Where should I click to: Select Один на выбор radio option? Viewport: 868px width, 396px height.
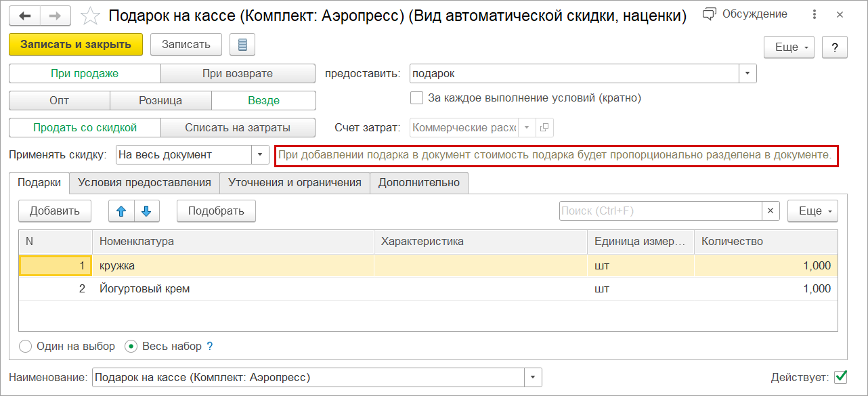(x=26, y=347)
